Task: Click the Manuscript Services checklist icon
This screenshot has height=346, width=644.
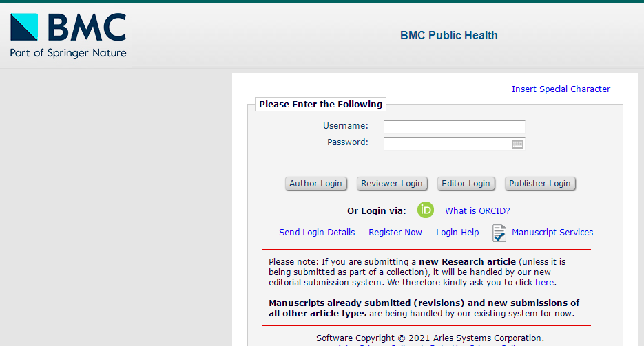Action: [x=499, y=233]
